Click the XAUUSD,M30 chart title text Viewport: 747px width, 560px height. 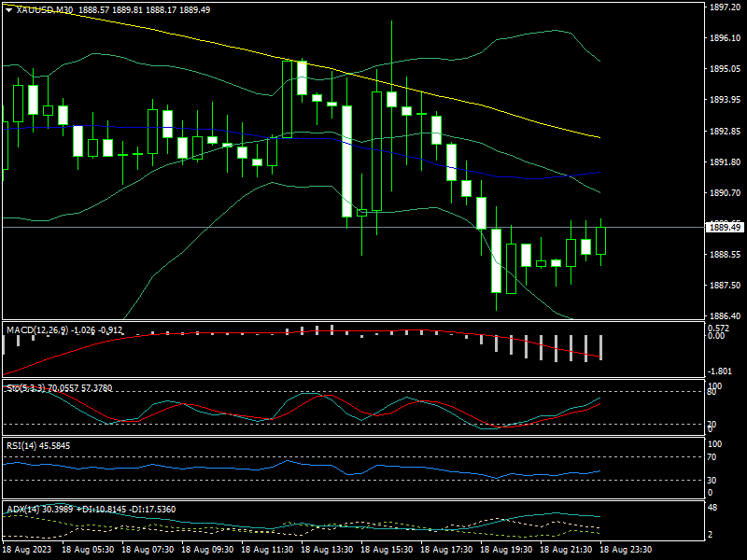pos(47,8)
